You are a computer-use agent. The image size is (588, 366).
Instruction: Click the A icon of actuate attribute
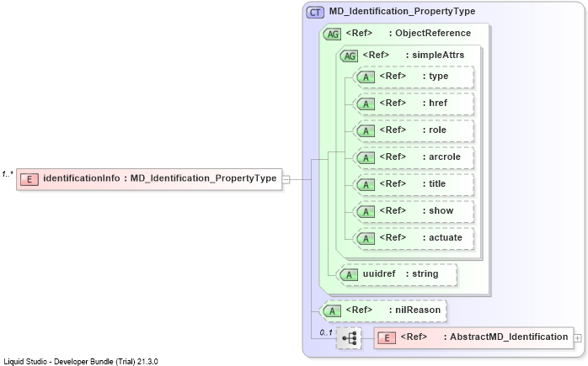click(366, 239)
